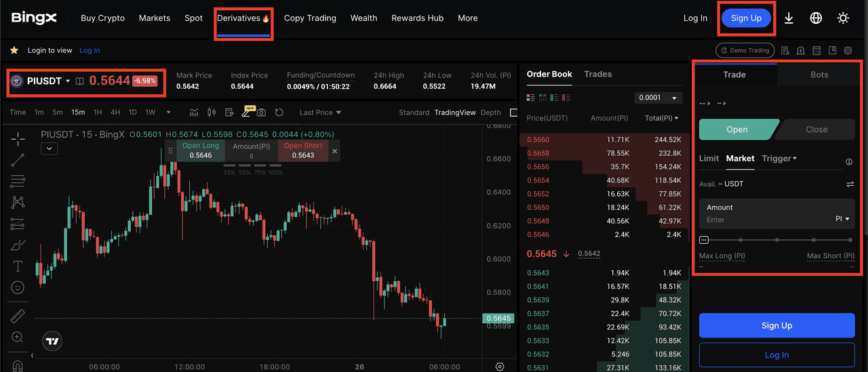
Task: Toggle the Open position mode
Action: [x=737, y=129]
